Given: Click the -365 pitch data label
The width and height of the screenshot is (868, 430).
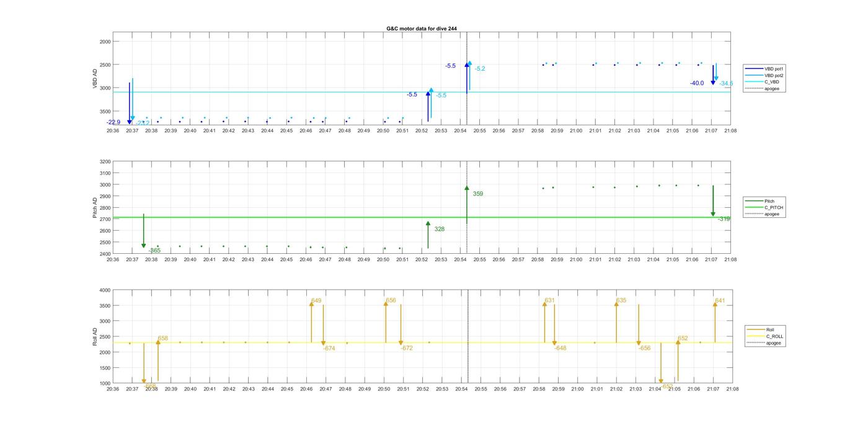Looking at the screenshot, I should pyautogui.click(x=154, y=251).
